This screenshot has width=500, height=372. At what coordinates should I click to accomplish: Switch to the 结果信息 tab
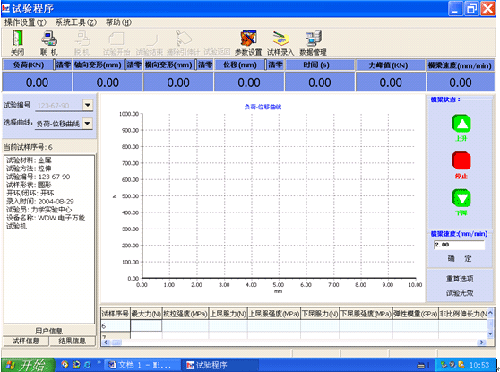[72, 341]
